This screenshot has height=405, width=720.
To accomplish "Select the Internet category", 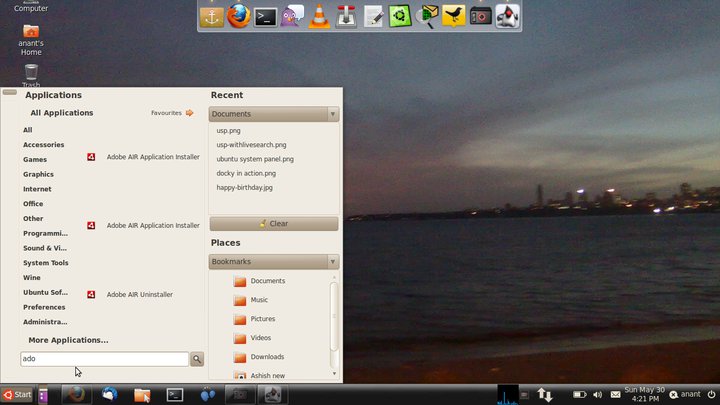I will (37, 189).
